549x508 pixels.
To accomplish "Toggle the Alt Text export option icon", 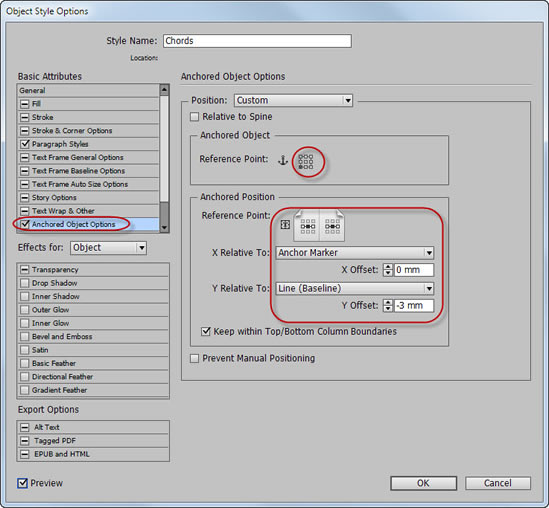I will [x=25, y=427].
